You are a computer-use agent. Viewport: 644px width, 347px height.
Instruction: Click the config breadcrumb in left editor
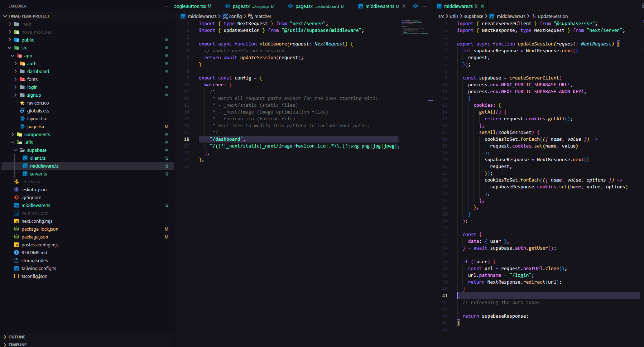[235, 16]
